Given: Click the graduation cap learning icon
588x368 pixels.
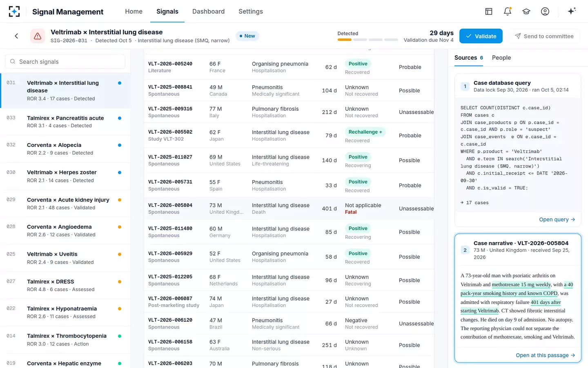Looking at the screenshot, I should coord(526,11).
